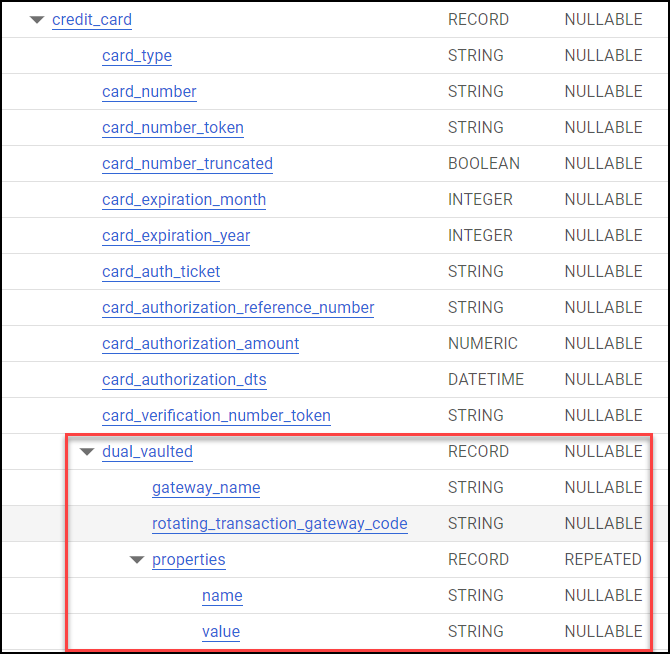Select the card_authorization_dts link
The image size is (670, 654).
pyautogui.click(x=184, y=380)
